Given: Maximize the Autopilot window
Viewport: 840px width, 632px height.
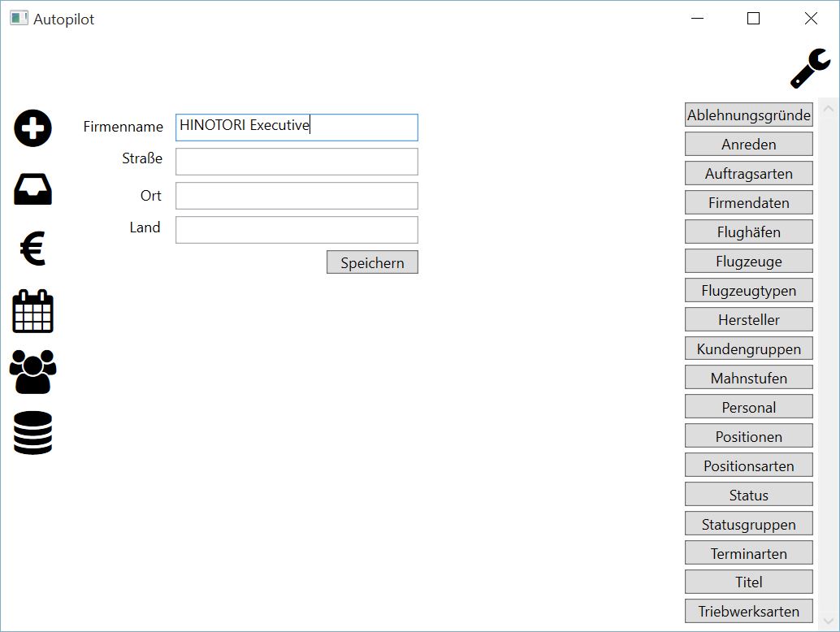Looking at the screenshot, I should click(753, 18).
